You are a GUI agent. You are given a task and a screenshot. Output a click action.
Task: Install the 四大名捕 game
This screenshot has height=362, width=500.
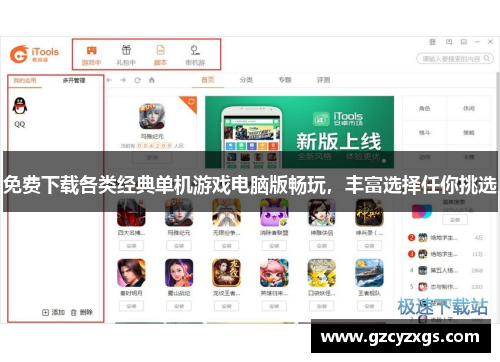point(131,246)
